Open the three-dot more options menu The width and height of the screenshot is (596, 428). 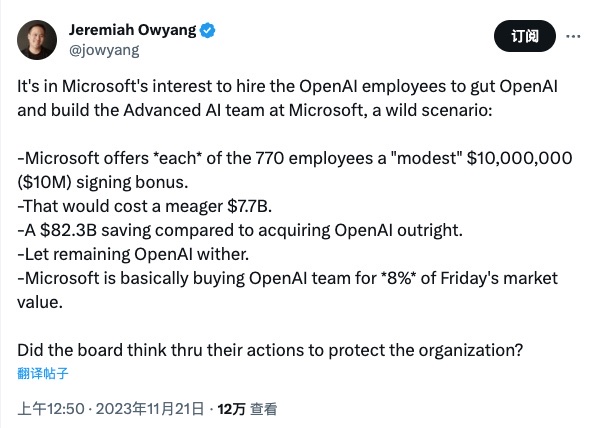click(x=573, y=36)
